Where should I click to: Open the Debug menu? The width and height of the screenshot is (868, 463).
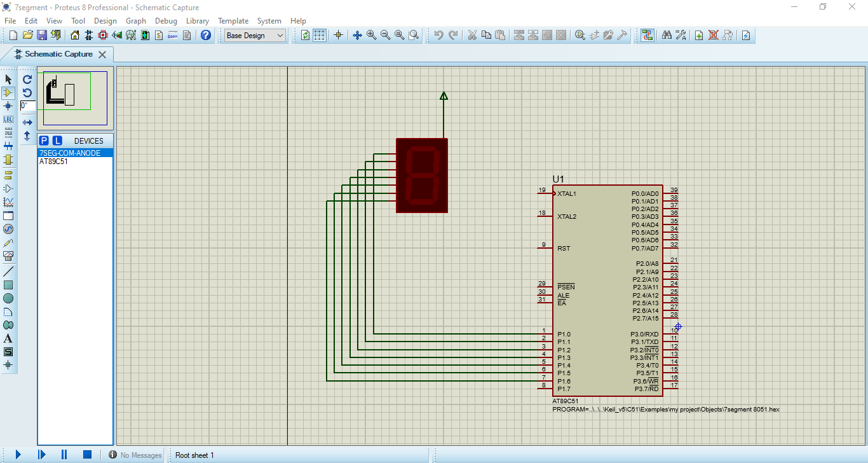[x=166, y=20]
